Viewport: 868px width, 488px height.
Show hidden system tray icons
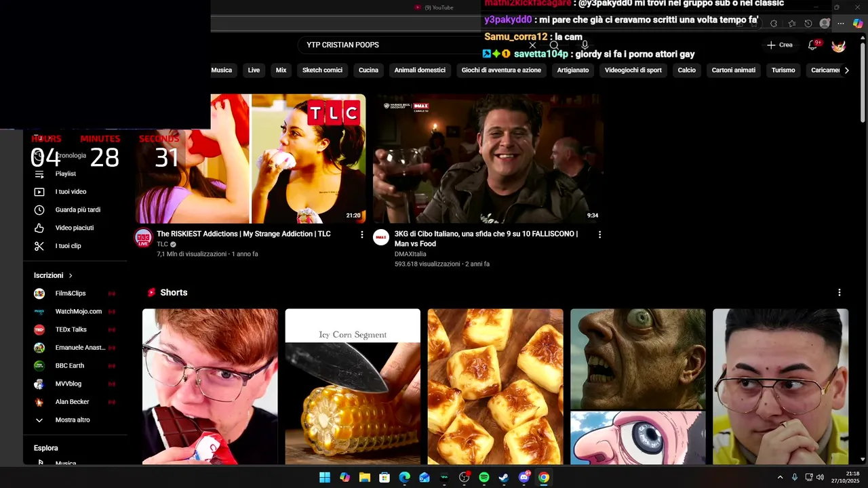780,477
